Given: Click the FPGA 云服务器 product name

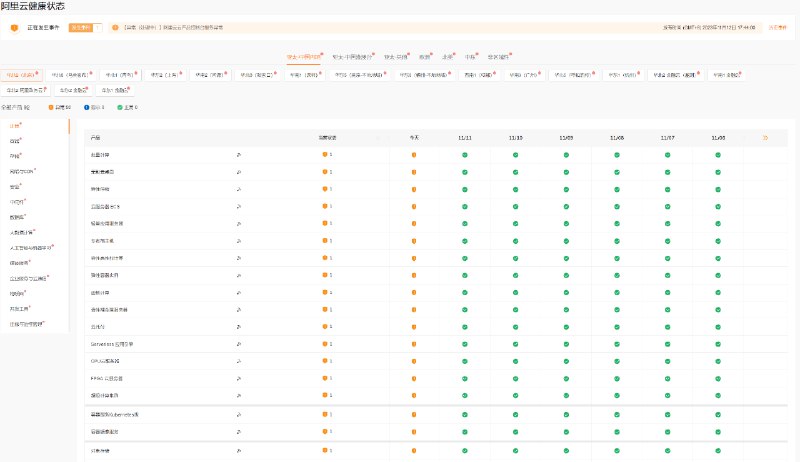Looking at the screenshot, I should tap(107, 379).
